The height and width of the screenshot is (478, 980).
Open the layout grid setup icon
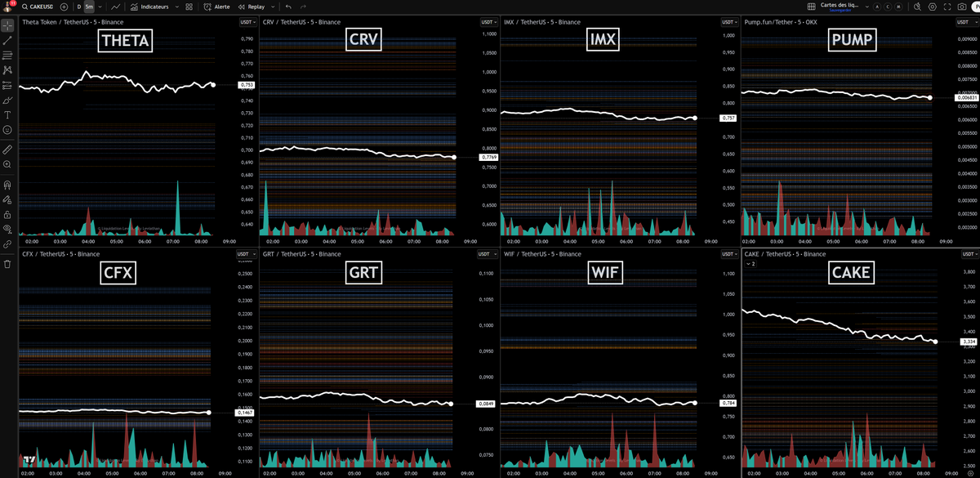(x=812, y=7)
